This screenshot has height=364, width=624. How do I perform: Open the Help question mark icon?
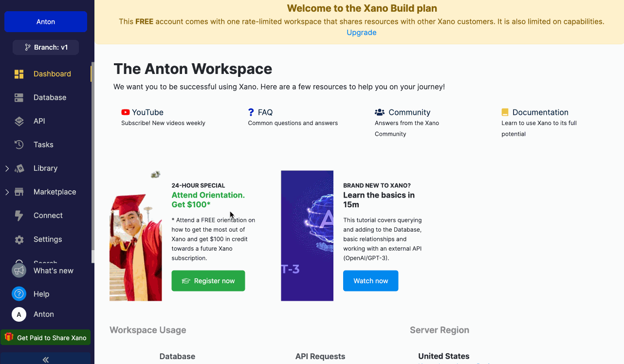point(19,294)
